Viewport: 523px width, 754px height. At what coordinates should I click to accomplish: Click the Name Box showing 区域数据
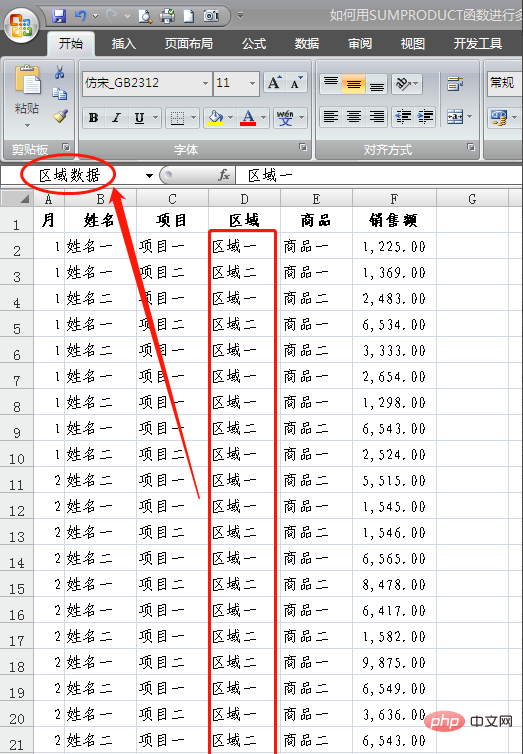click(x=72, y=176)
